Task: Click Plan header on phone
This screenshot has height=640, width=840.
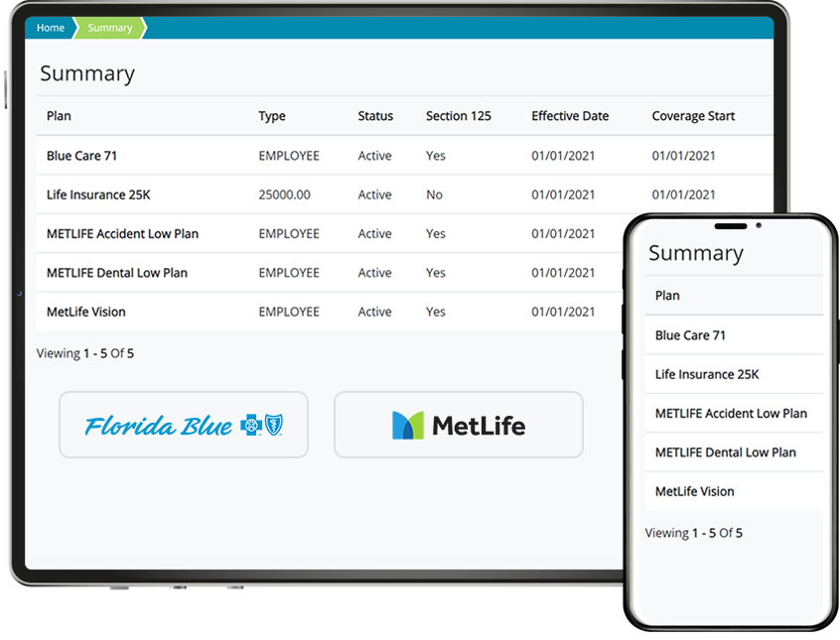Action: pos(667,296)
